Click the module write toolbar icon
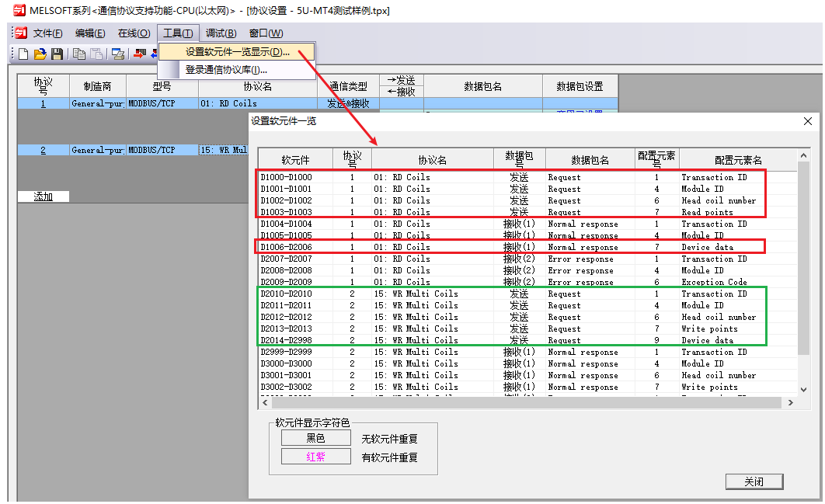The height and width of the screenshot is (504, 825). click(x=138, y=54)
